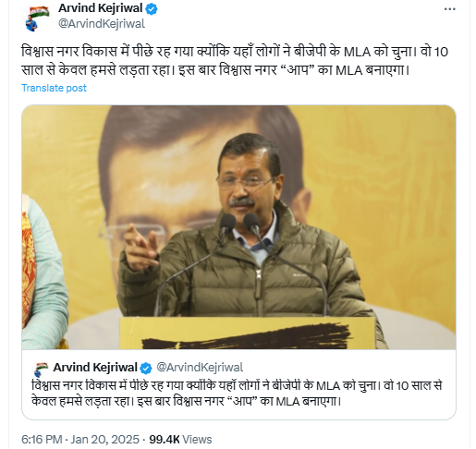Select the main Hindi tweet text
This screenshot has height=449, width=476.
(235, 61)
